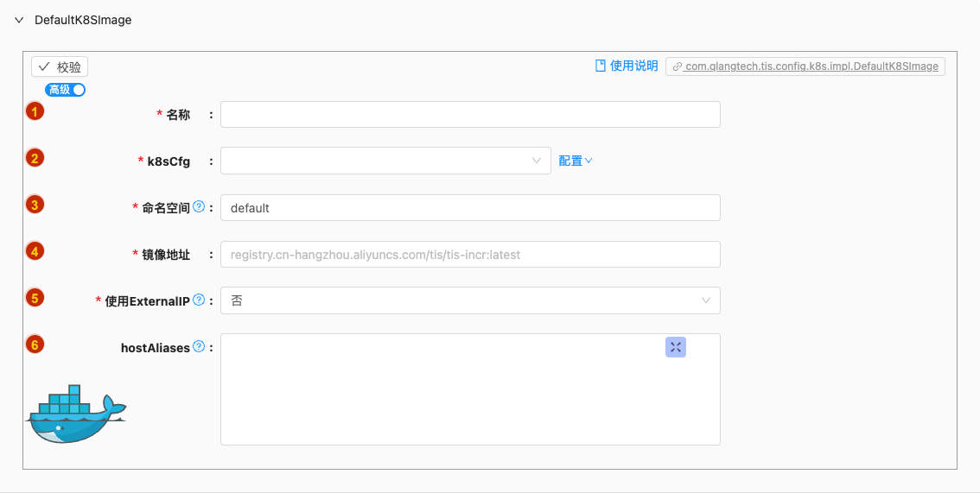This screenshot has height=493, width=980.
Task: Focus the 名称 name input field
Action: coord(470,115)
